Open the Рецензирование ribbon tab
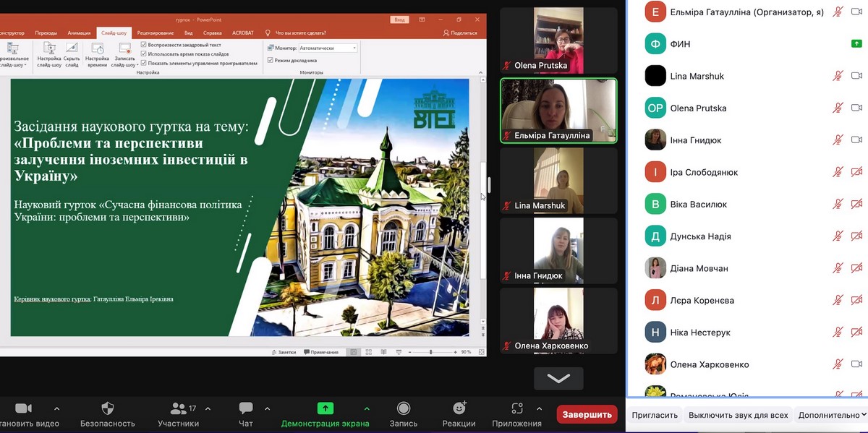Screen dimensions: 868x433 point(156,33)
